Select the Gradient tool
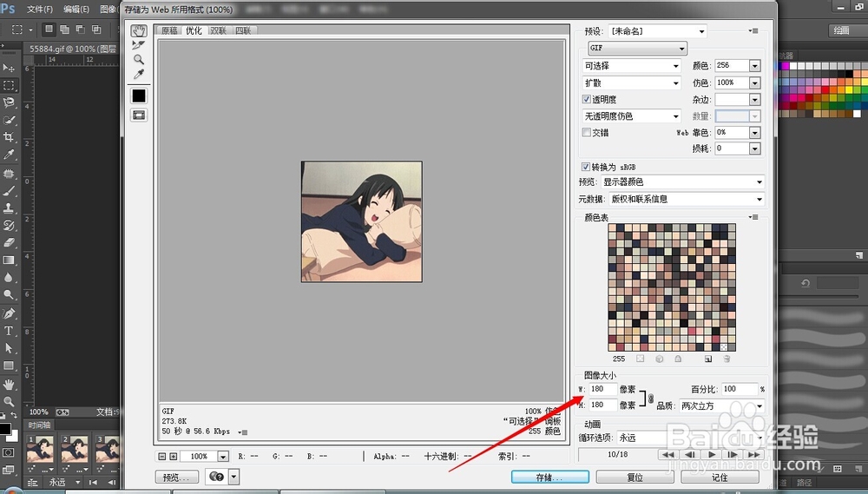The height and width of the screenshot is (494, 868). click(9, 260)
